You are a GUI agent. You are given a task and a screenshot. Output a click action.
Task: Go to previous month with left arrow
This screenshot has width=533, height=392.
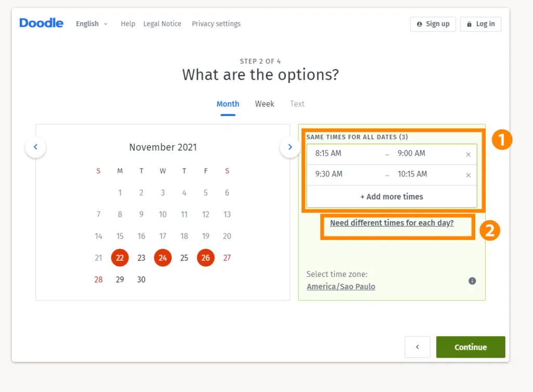tap(35, 147)
